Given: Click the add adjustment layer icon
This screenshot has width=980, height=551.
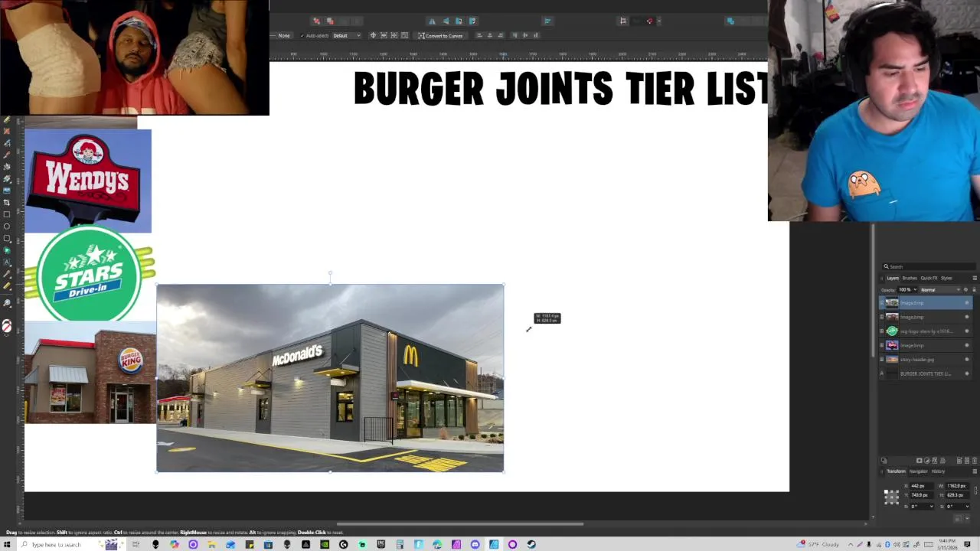Looking at the screenshot, I should 926,460.
